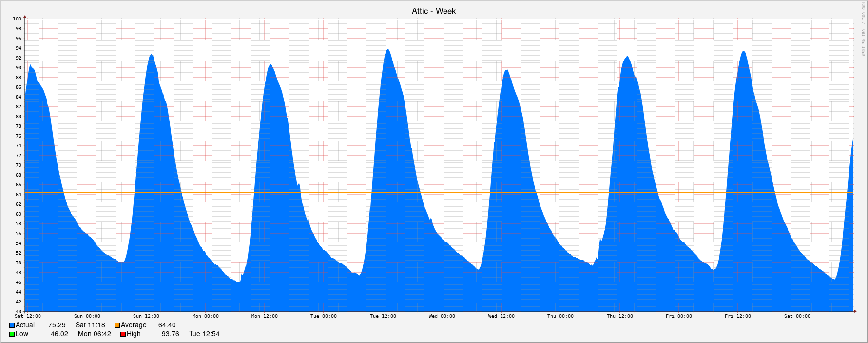Click the 'Tue 12:54' high timestamp text
The height and width of the screenshot is (343, 868).
[x=204, y=334]
